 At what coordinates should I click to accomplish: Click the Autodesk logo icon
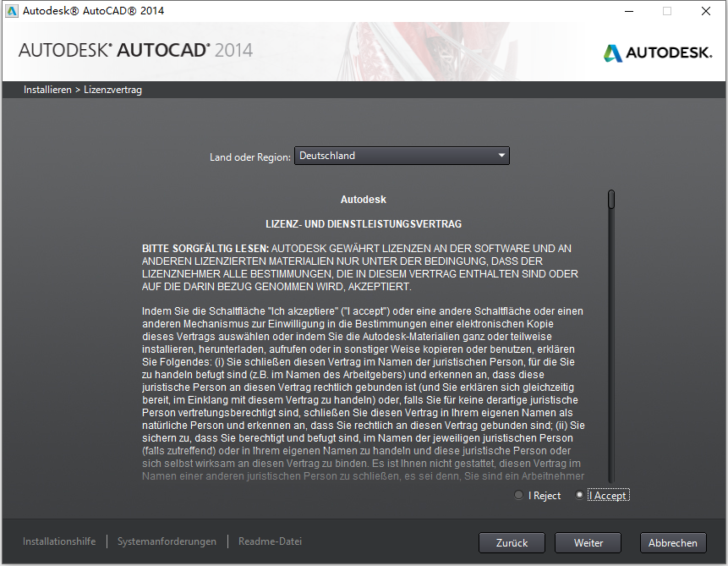pyautogui.click(x=613, y=53)
